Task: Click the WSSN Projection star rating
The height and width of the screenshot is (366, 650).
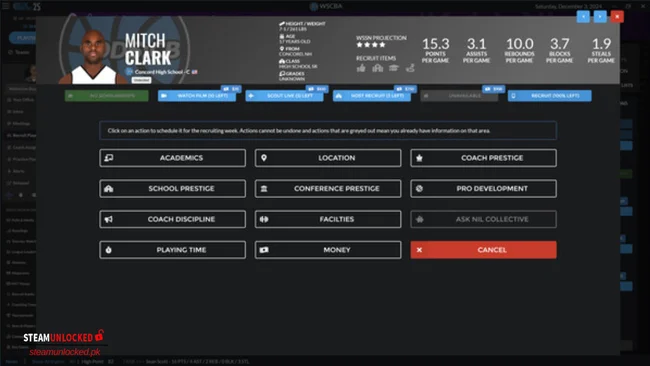Action: coord(371,45)
